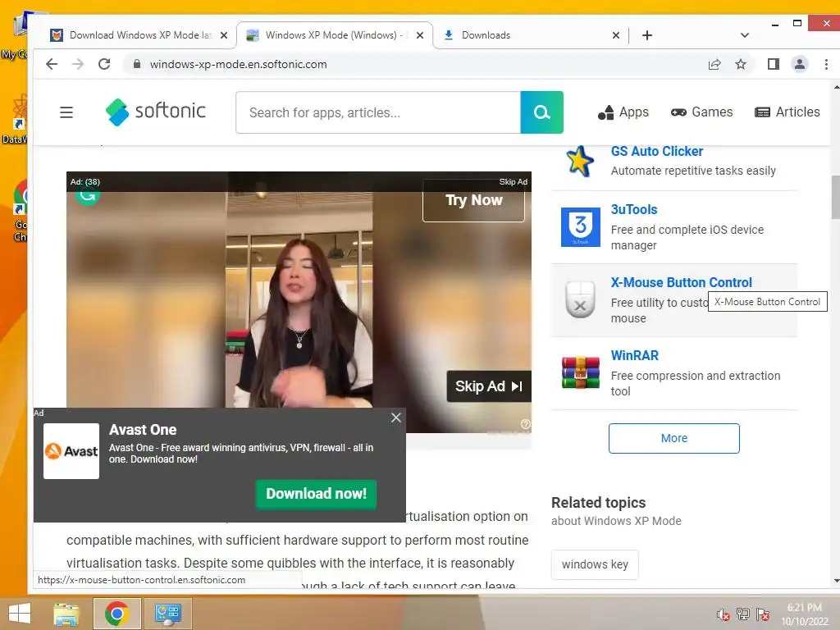Open the Articles menu on Softonic
Image resolution: width=840 pixels, height=630 pixels.
click(787, 112)
